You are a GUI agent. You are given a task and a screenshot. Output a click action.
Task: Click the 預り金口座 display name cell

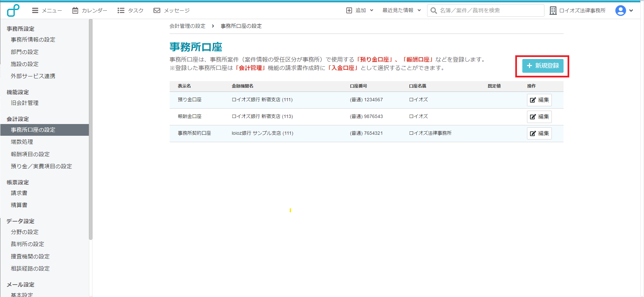tap(189, 100)
